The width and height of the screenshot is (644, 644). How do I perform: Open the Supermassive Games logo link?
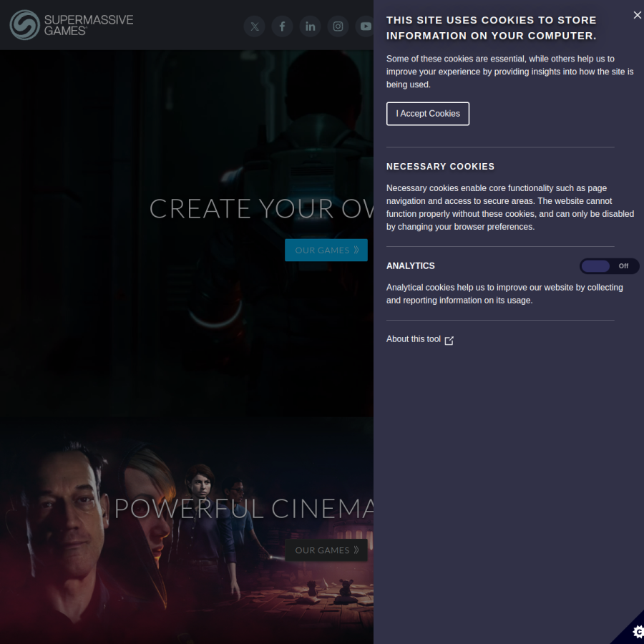coord(72,25)
